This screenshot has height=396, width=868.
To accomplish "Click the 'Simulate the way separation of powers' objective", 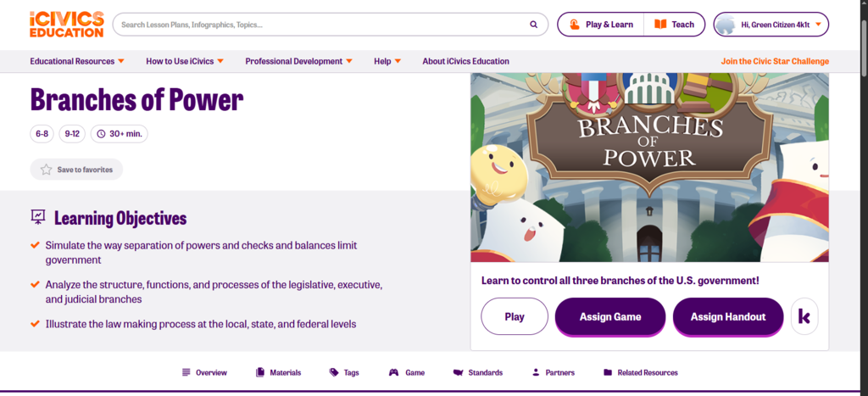I will coord(202,252).
